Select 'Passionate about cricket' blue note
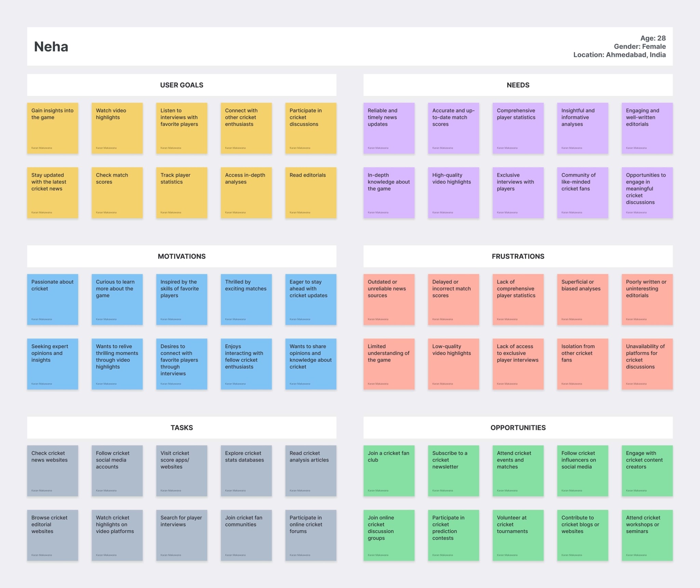The height and width of the screenshot is (588, 700). pos(53,299)
